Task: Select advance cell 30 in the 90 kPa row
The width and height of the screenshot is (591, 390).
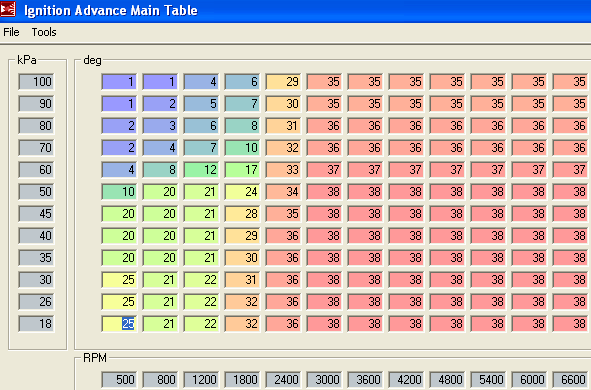Action: [x=283, y=104]
